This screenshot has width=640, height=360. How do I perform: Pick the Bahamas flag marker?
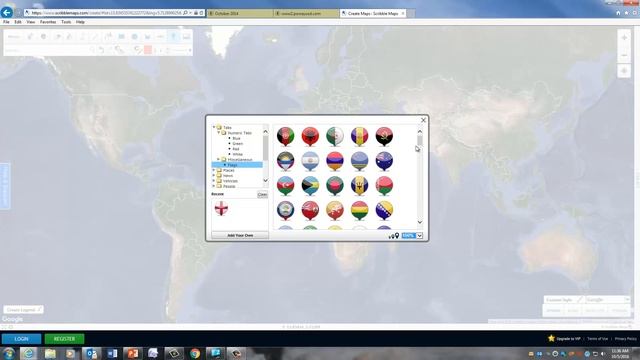tap(310, 186)
